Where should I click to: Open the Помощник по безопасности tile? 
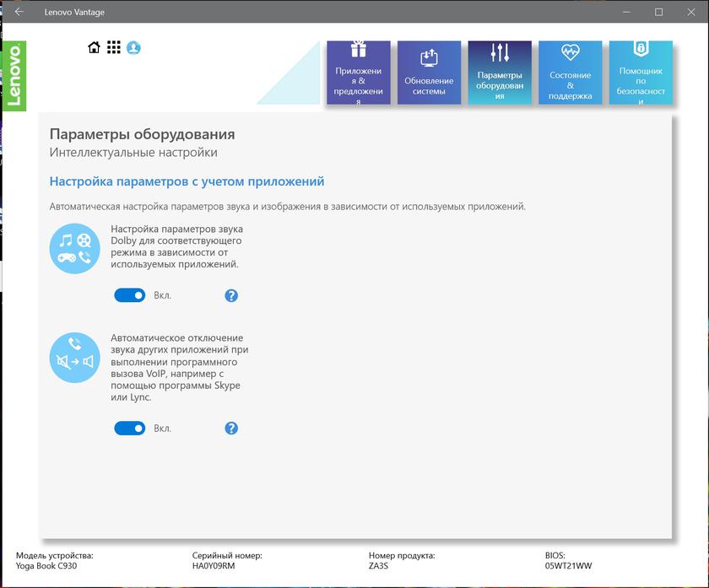click(641, 73)
